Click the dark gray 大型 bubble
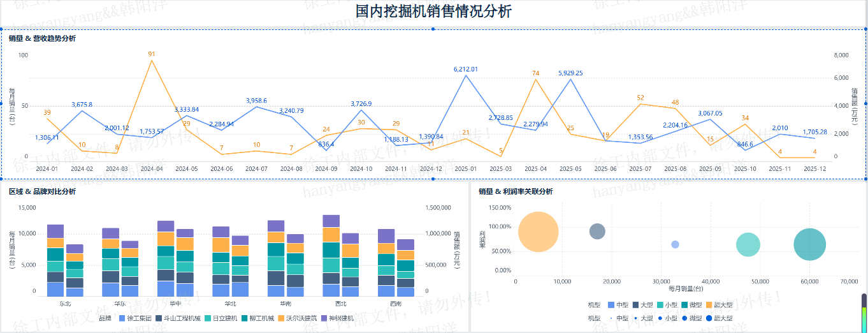This screenshot has width=868, height=333. click(597, 231)
